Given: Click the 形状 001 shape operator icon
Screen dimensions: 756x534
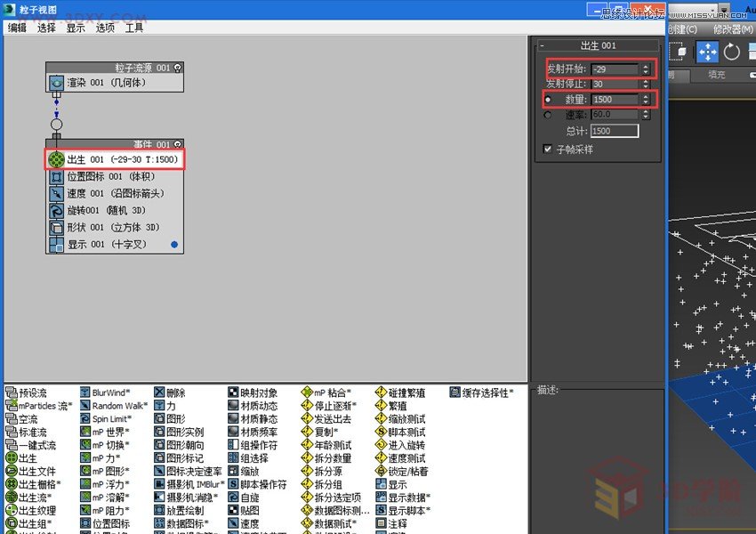Looking at the screenshot, I should (56, 227).
